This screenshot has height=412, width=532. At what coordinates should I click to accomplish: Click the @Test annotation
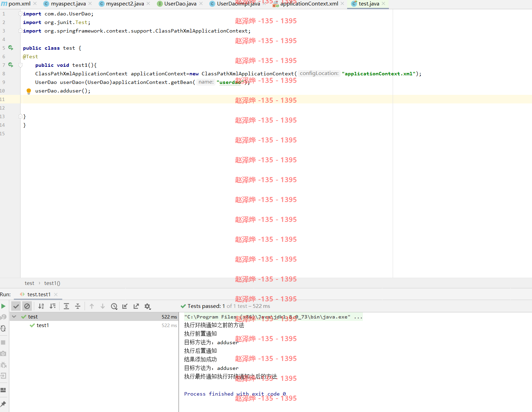[30, 57]
